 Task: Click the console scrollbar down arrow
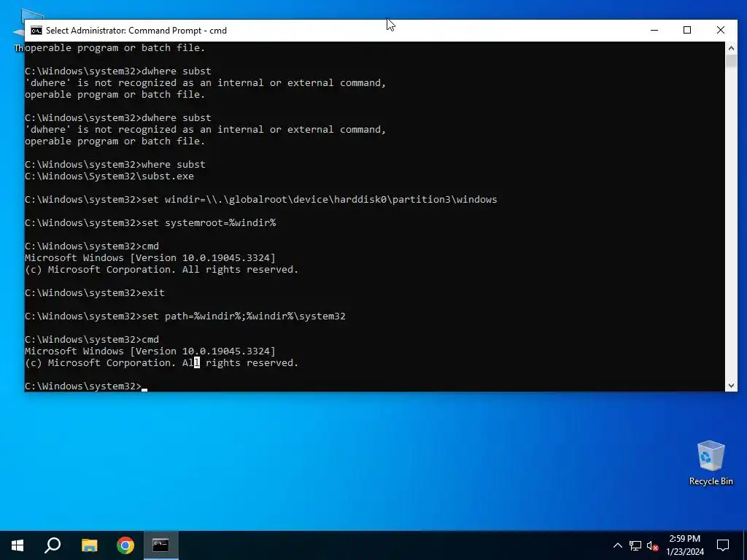click(x=731, y=386)
